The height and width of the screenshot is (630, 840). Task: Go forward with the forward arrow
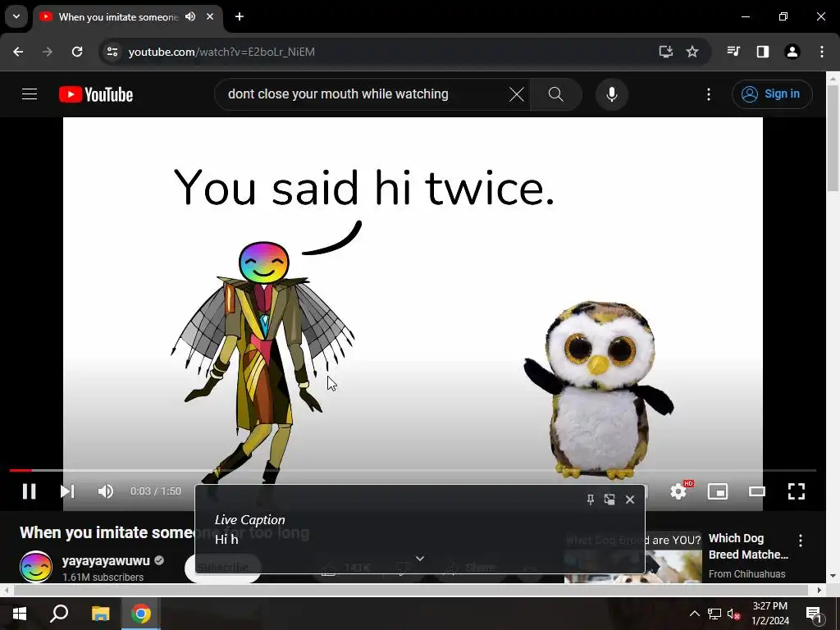48,52
